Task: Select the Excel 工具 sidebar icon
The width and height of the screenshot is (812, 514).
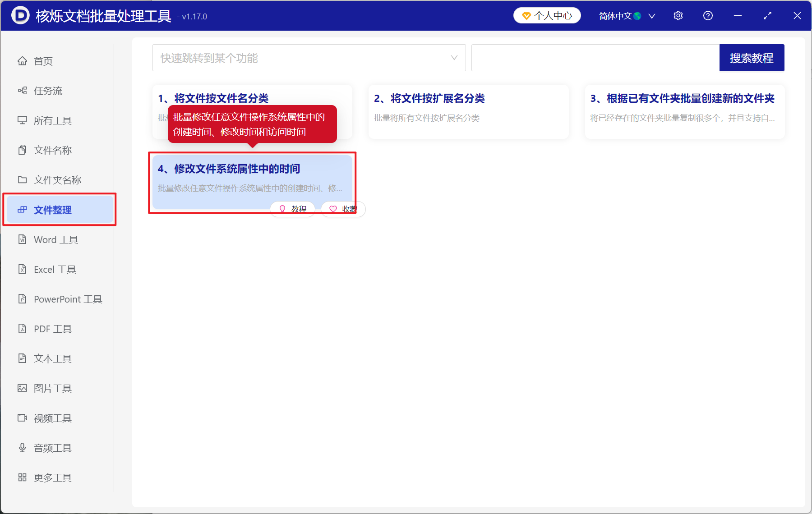Action: [54, 269]
